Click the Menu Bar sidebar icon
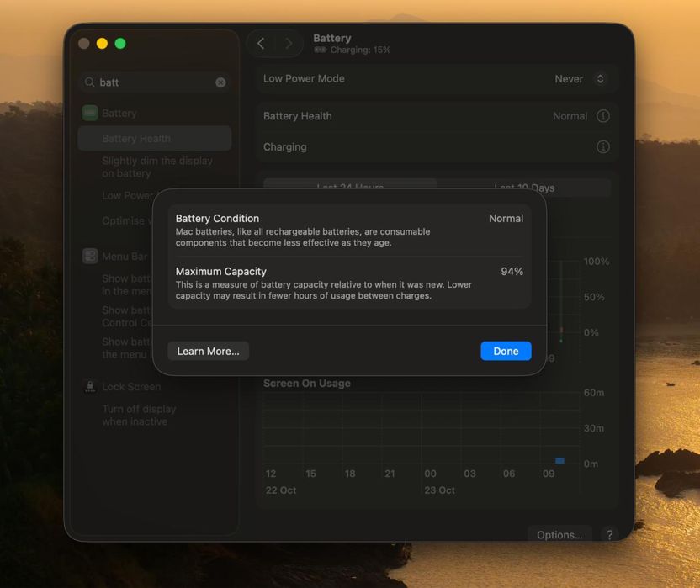This screenshot has height=588, width=700. pyautogui.click(x=90, y=257)
